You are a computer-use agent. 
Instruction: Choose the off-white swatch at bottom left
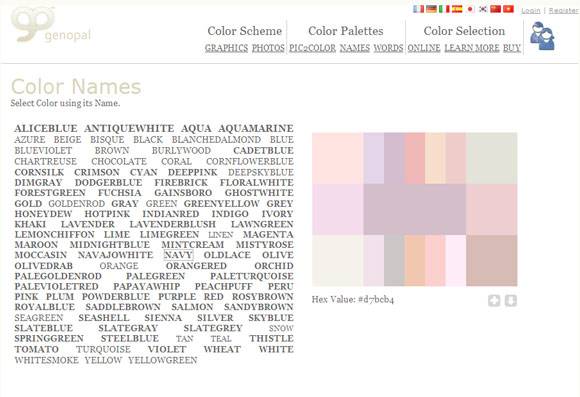(338, 260)
